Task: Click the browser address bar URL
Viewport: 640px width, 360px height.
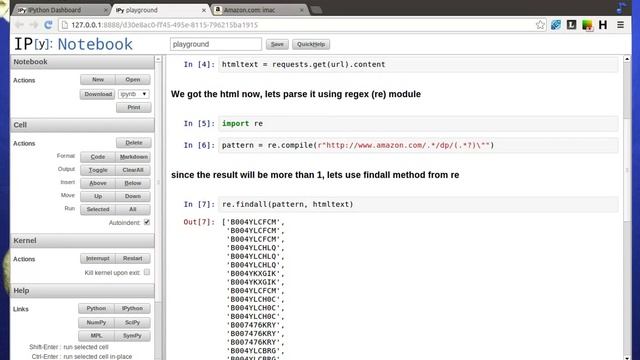Action: click(x=165, y=25)
